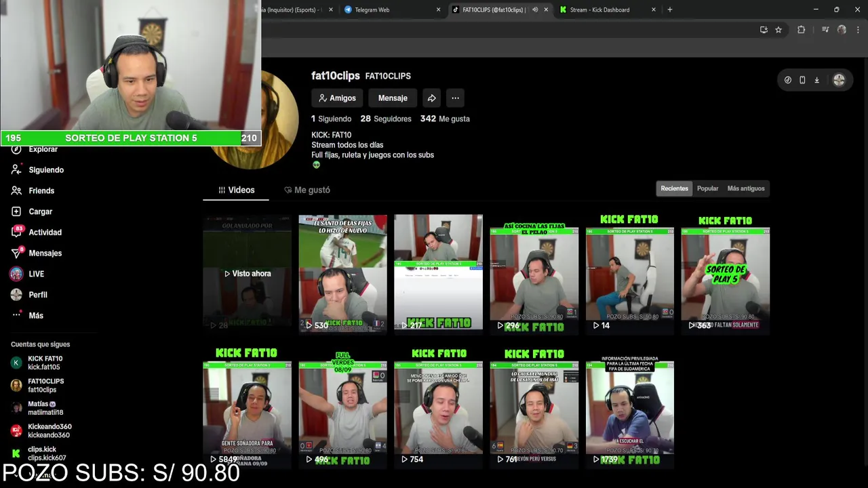Open the Más menu in sidebar
Image resolution: width=868 pixels, height=488 pixels.
point(27,316)
